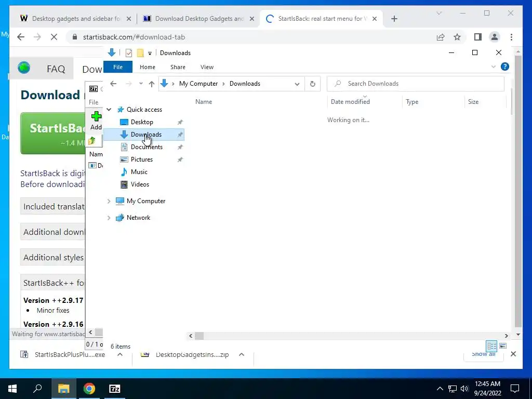Viewport: 532px width, 399px height.
Task: Open Chrome side panel icon
Action: pyautogui.click(x=478, y=37)
